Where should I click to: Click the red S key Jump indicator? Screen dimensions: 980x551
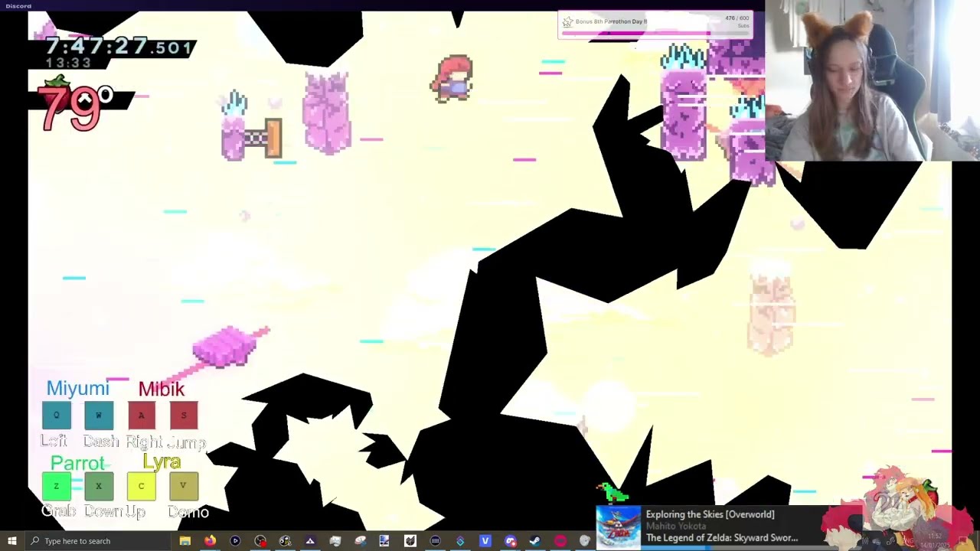click(183, 416)
